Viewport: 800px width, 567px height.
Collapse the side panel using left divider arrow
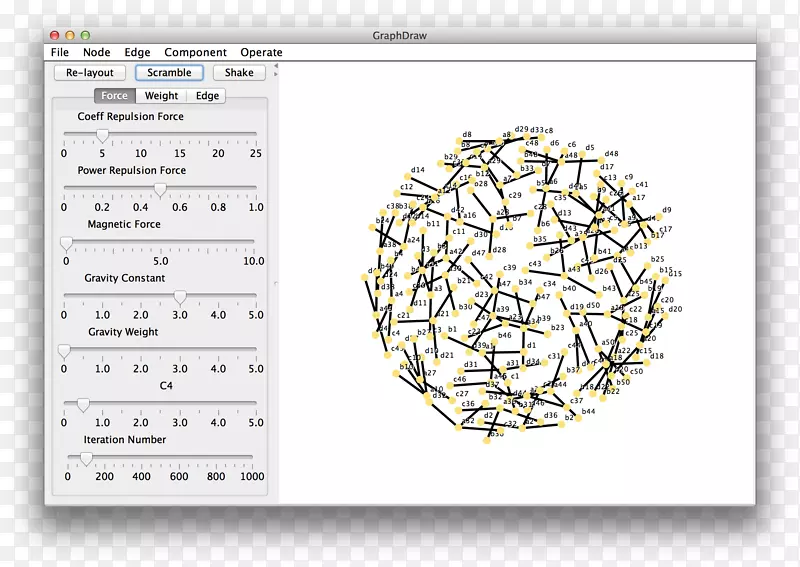point(276,66)
